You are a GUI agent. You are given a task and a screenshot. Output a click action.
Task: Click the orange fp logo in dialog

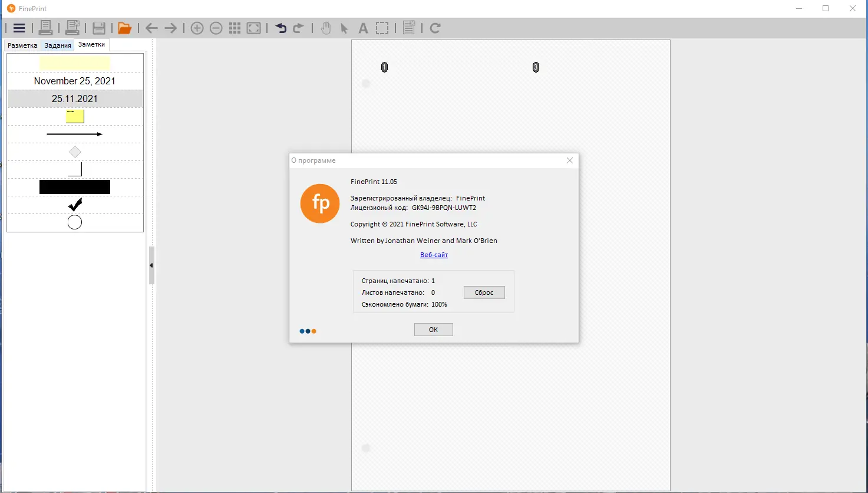click(320, 203)
